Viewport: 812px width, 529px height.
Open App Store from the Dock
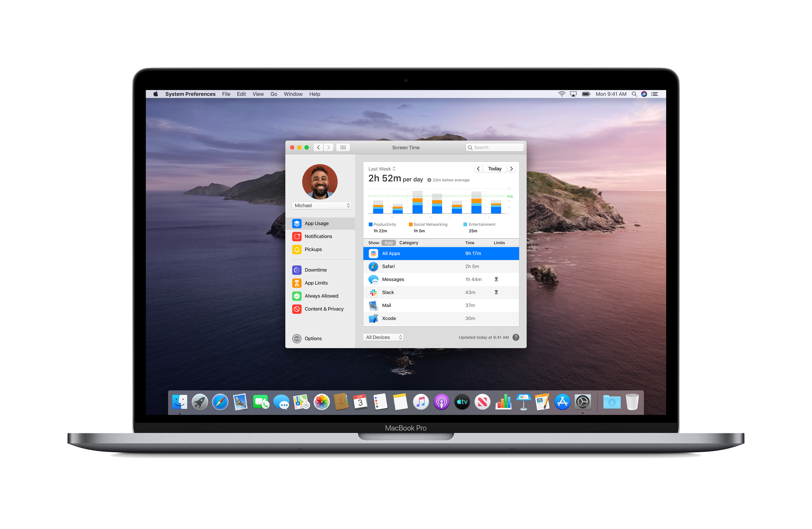(562, 402)
